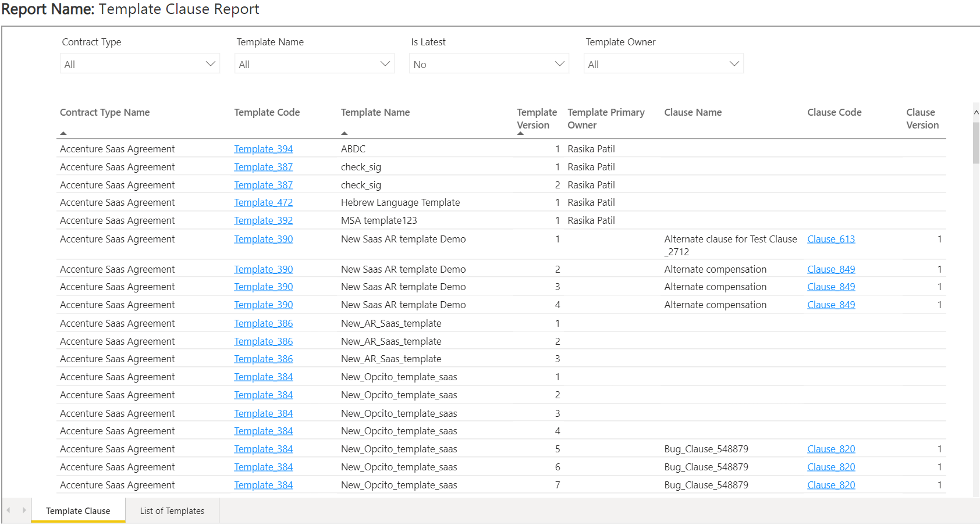
Task: Click the table scrollbar up arrow
Action: coord(976,112)
